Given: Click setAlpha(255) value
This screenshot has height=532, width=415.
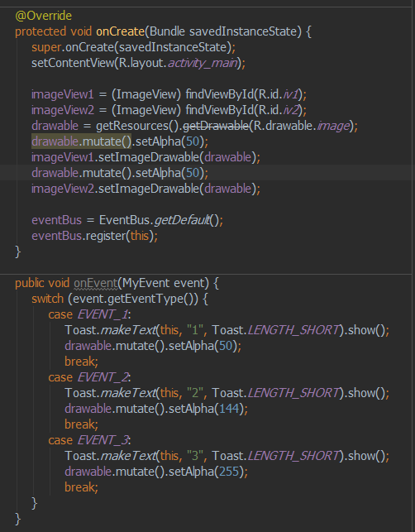Looking at the screenshot, I should 229,472.
